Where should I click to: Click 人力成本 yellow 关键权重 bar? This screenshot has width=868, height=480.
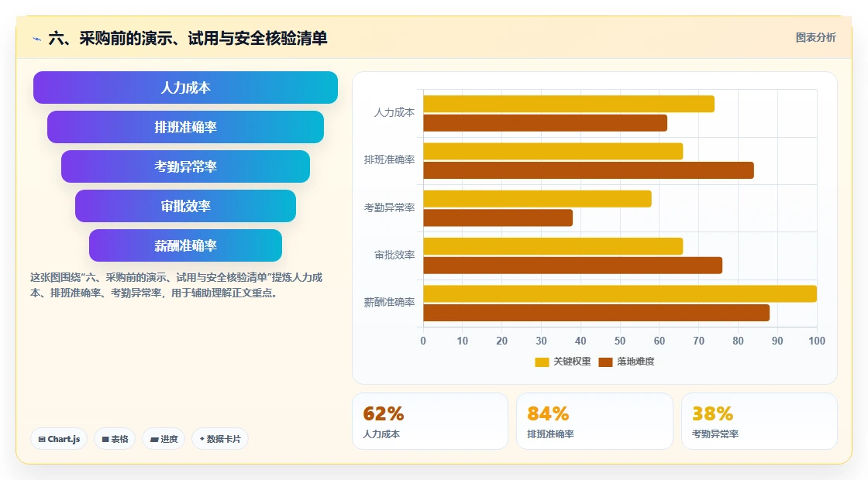click(569, 104)
